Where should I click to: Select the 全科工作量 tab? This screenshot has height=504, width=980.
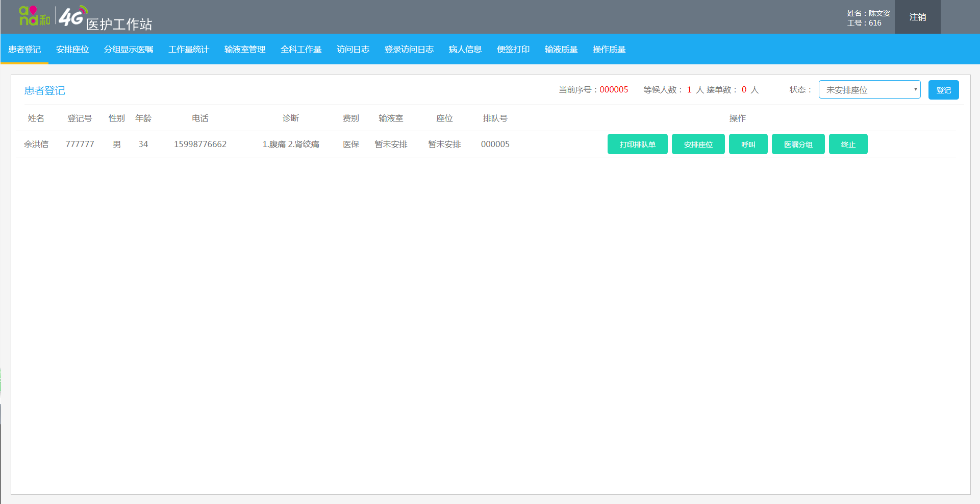coord(301,50)
